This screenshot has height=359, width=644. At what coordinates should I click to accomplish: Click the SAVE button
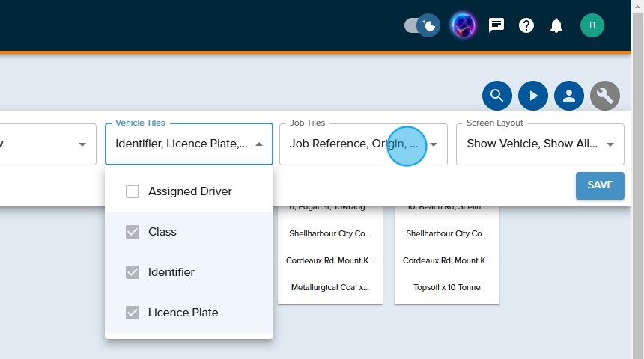[600, 185]
